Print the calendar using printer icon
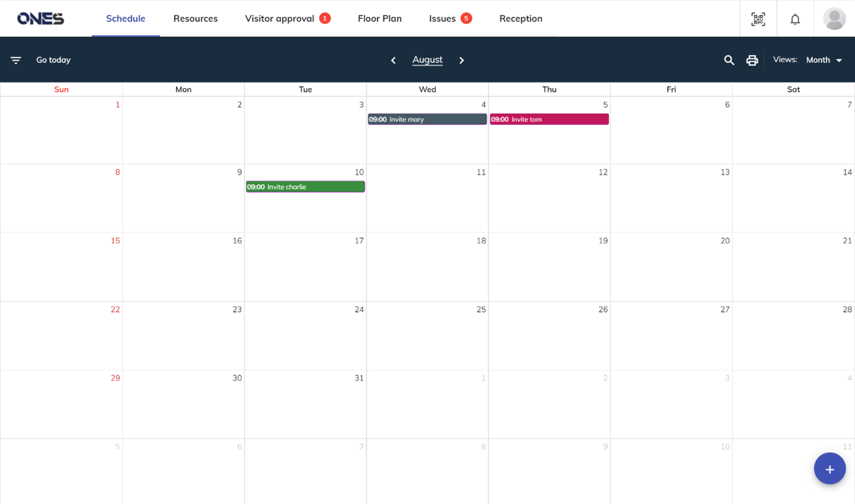855x504 pixels. [x=752, y=60]
